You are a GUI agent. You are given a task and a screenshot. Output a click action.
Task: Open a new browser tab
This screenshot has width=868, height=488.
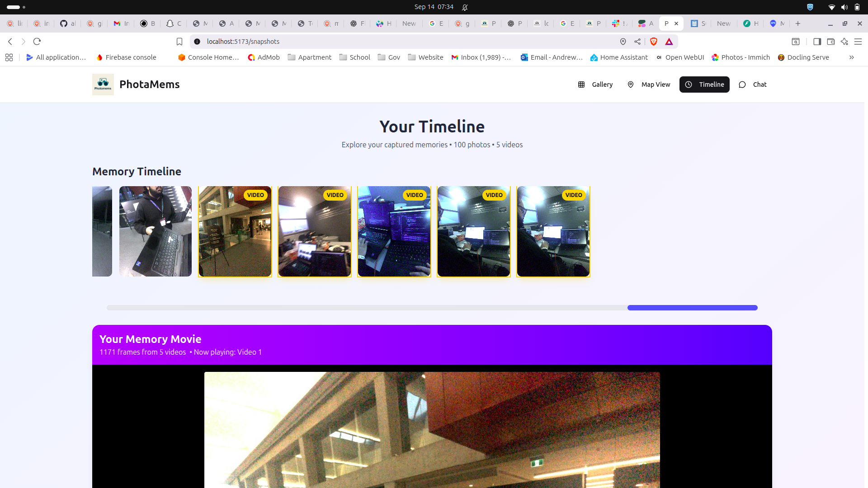pos(798,23)
